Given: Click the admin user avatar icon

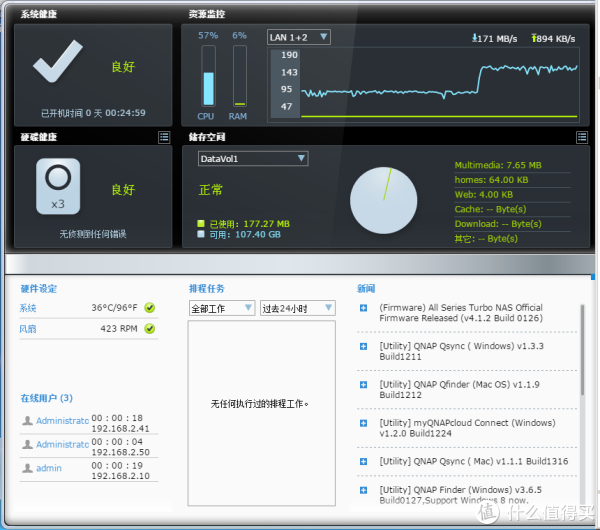Looking at the screenshot, I should 27,468.
